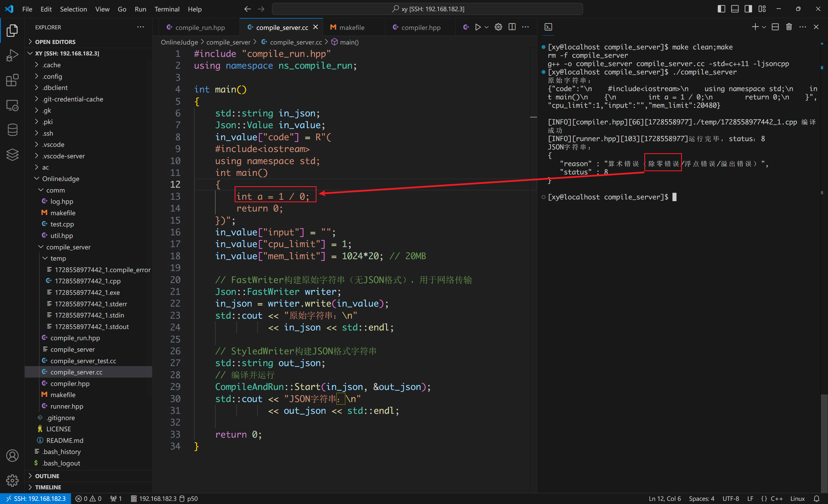Open the Terminal menu
Viewport: 828px width, 504px height.
[167, 9]
